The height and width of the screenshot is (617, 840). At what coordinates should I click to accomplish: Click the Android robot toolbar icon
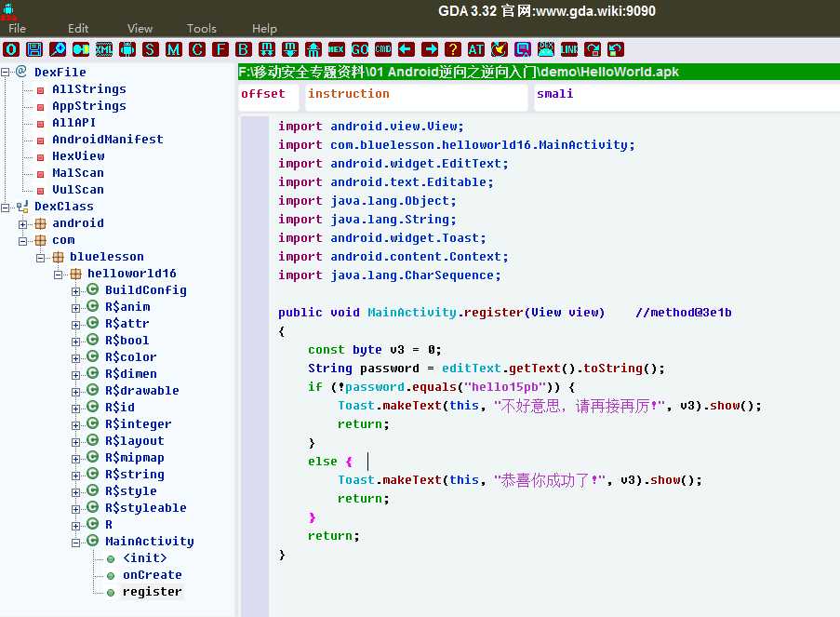(x=127, y=50)
